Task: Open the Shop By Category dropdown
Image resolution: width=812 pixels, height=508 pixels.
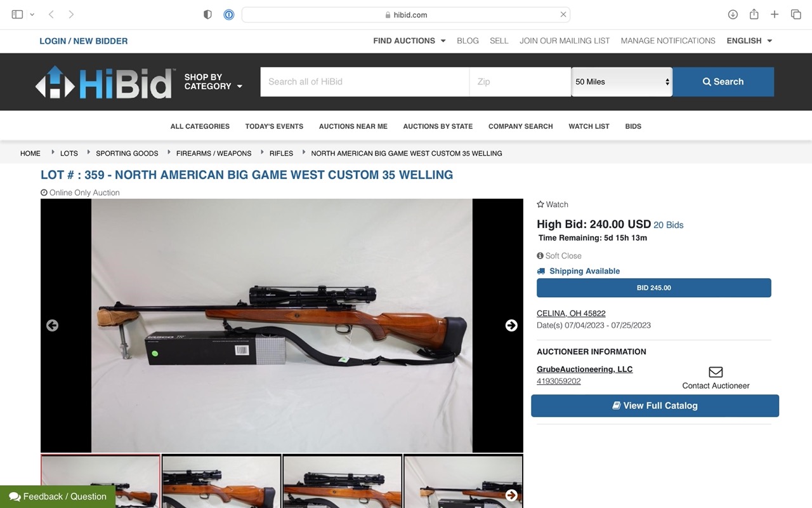Action: [213, 81]
